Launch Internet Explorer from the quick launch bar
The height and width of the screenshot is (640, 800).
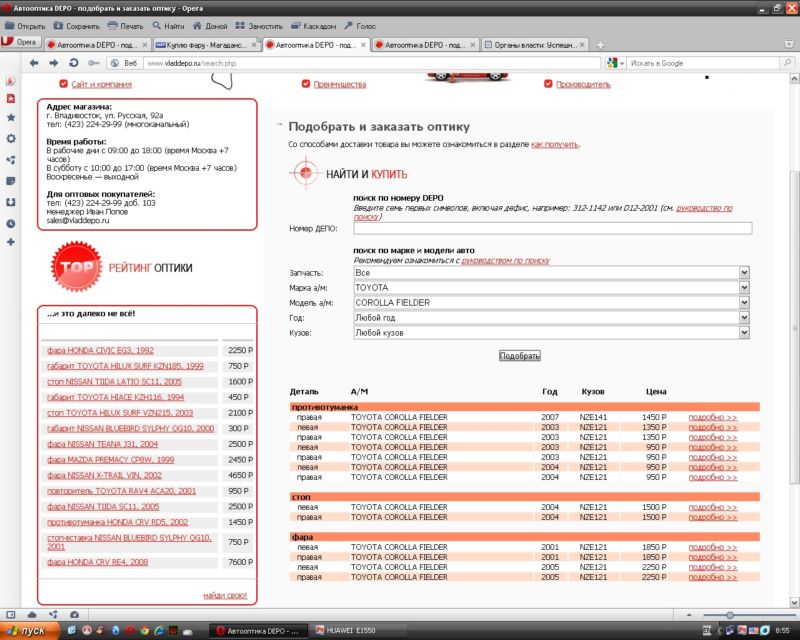(x=159, y=631)
